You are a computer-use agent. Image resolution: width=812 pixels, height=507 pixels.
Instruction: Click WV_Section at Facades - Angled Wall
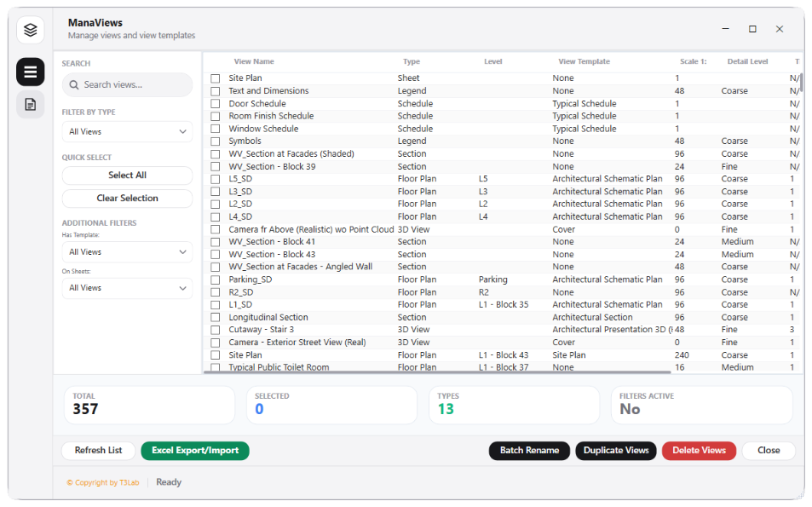click(301, 268)
